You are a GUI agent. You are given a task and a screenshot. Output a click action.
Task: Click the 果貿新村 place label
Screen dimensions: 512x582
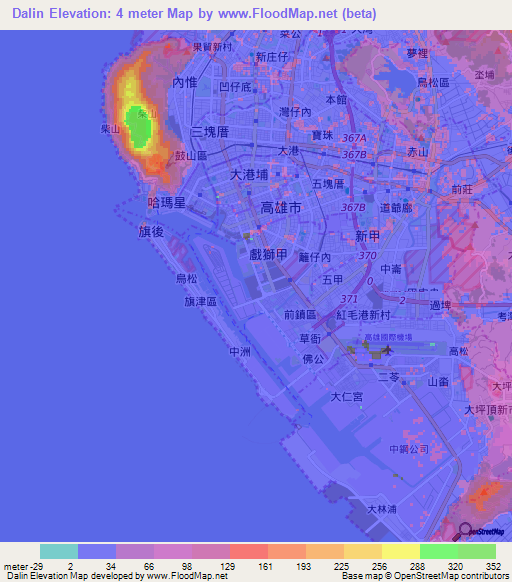[212, 47]
